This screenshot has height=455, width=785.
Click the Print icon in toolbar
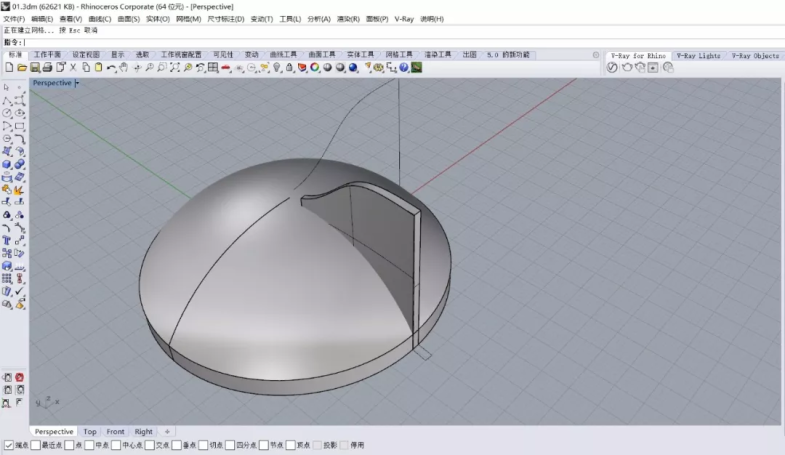(47, 68)
